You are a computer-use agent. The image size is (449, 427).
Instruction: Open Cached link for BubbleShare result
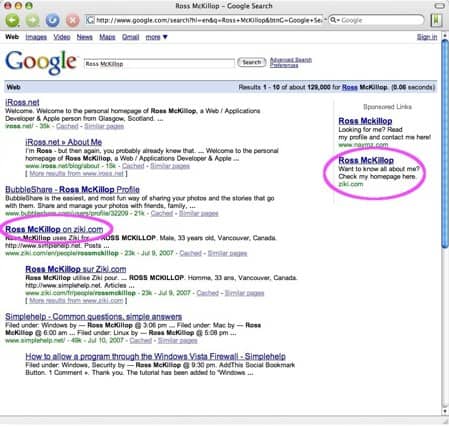tap(162, 213)
